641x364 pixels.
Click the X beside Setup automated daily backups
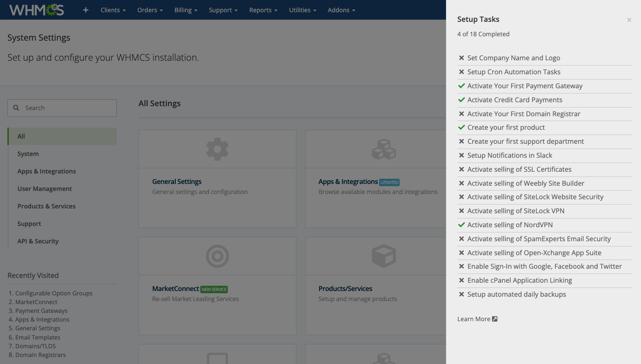(x=461, y=294)
